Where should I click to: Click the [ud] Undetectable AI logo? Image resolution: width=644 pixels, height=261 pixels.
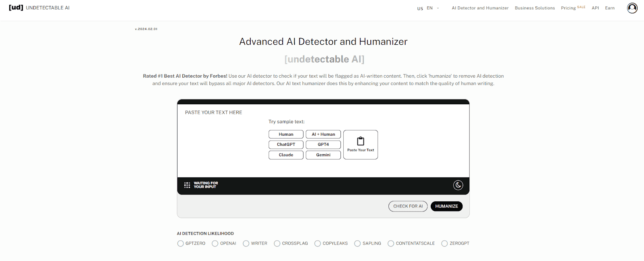click(x=39, y=8)
